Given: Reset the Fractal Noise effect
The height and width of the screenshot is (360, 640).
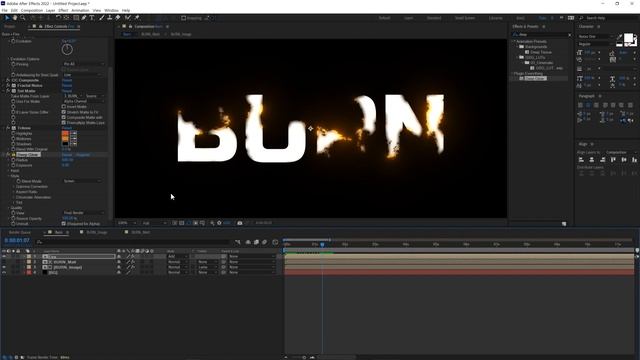Looking at the screenshot, I should point(67,85).
